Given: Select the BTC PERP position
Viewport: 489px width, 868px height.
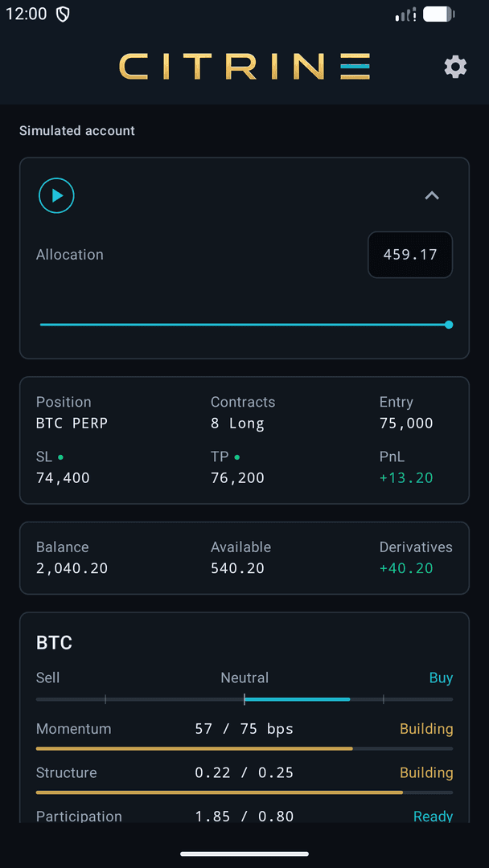Looking at the screenshot, I should [x=72, y=424].
